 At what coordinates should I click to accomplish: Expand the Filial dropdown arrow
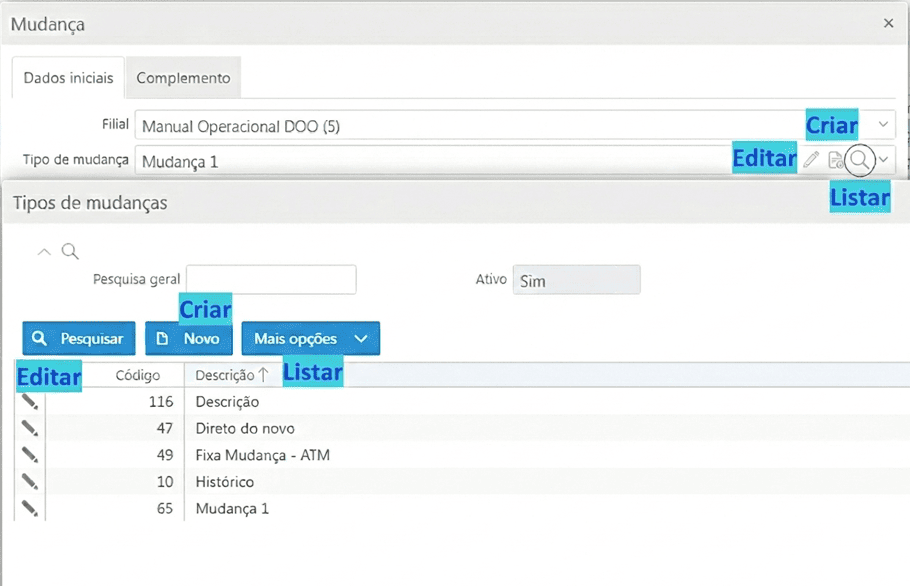tap(883, 125)
